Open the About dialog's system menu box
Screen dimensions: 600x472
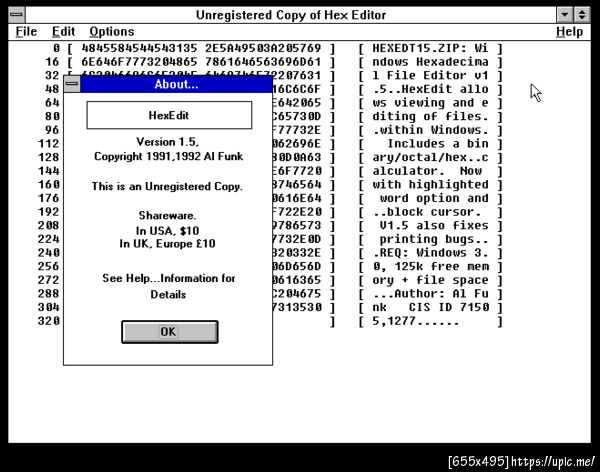72,84
